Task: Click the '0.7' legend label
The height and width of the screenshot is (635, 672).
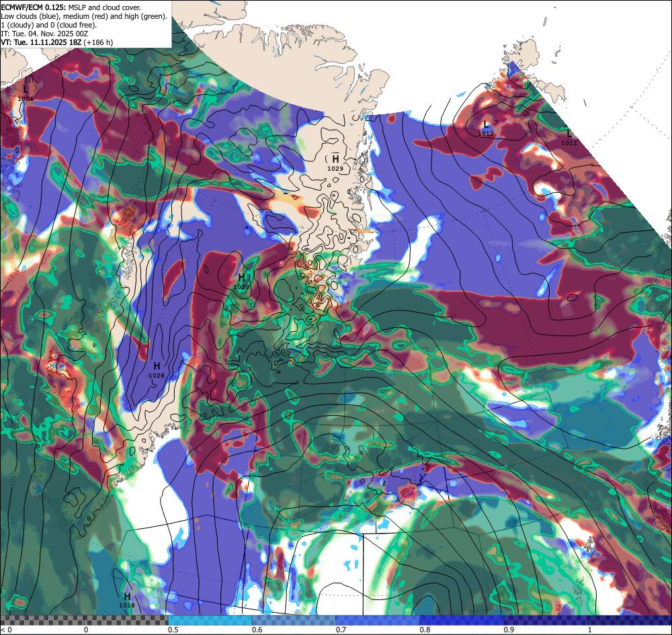Action: (x=341, y=630)
